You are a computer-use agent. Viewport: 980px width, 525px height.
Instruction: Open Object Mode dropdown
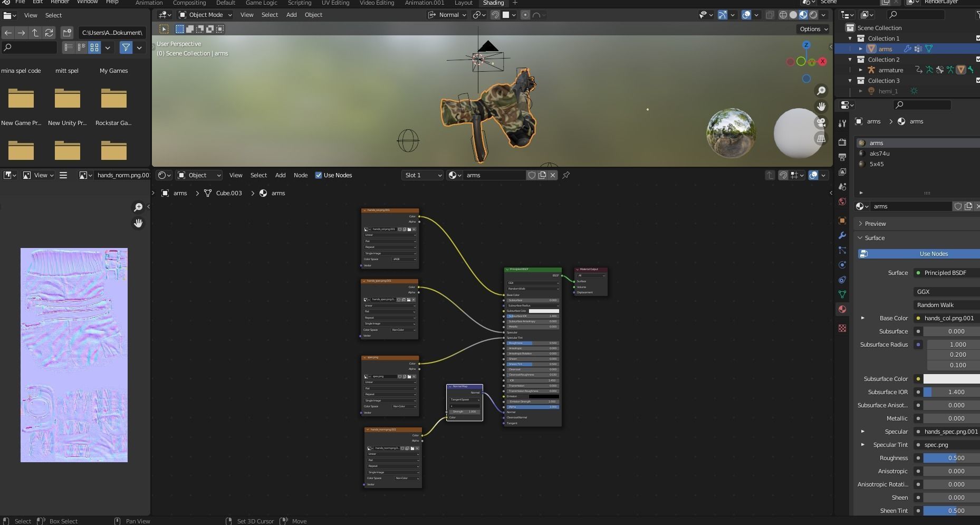205,15
